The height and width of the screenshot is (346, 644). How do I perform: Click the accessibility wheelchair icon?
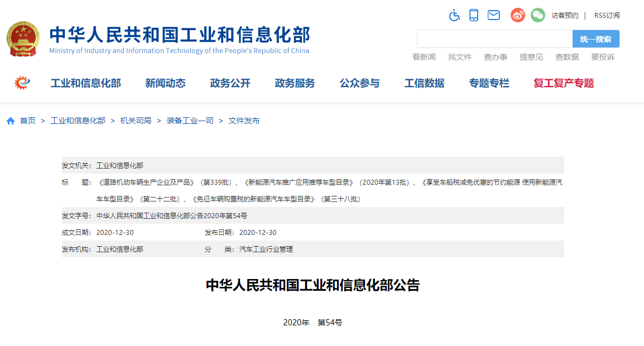click(x=454, y=15)
